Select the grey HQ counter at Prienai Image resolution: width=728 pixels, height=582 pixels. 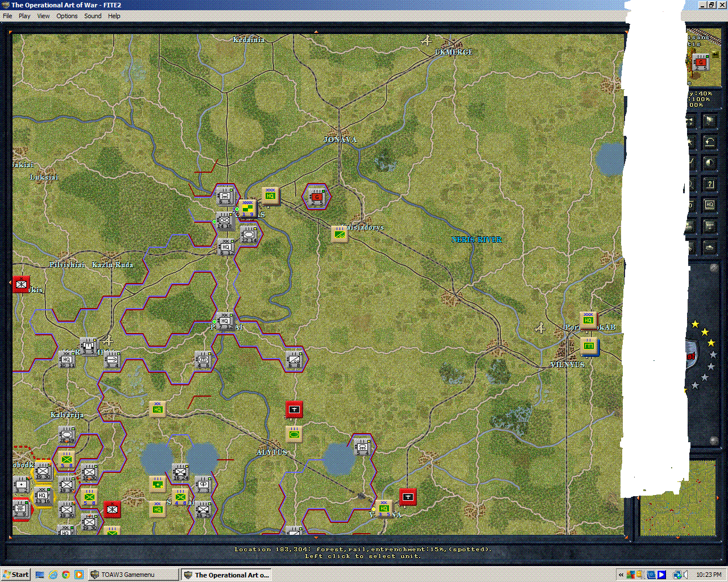pyautogui.click(x=225, y=321)
